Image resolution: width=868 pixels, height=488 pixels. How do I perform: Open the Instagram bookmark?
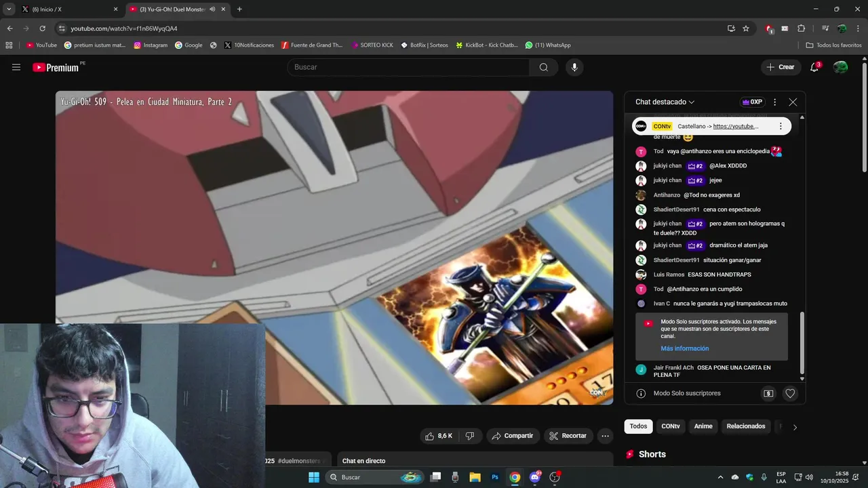[x=151, y=45]
